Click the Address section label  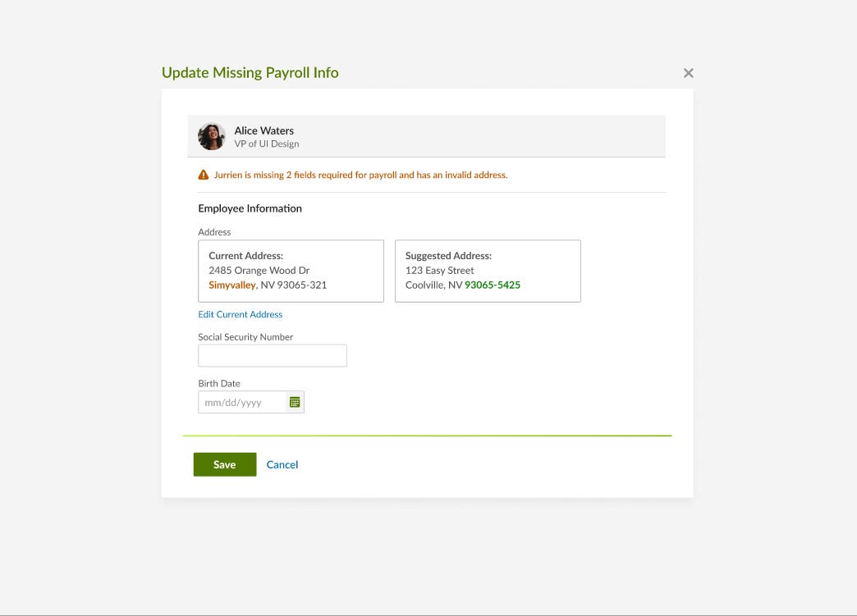(214, 232)
